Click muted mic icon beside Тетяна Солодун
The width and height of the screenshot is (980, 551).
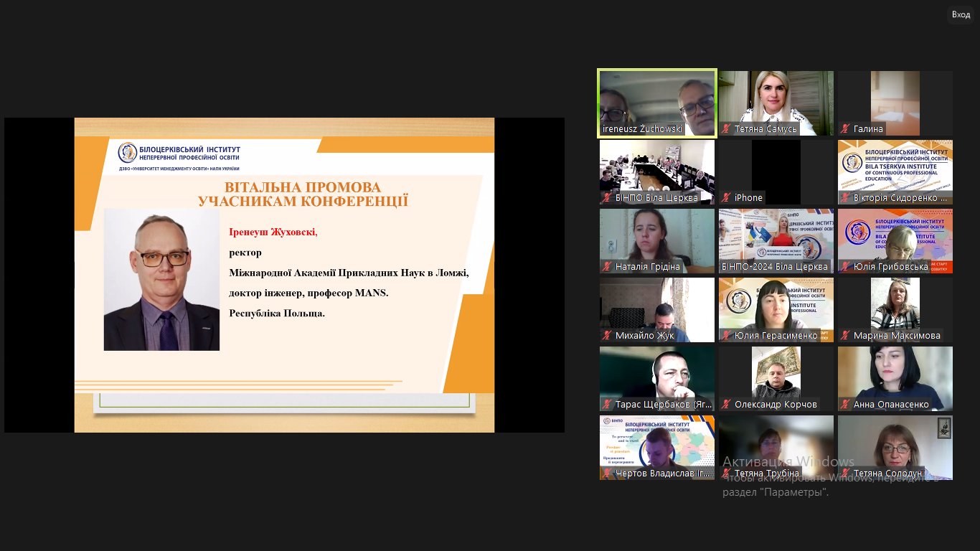[846, 474]
